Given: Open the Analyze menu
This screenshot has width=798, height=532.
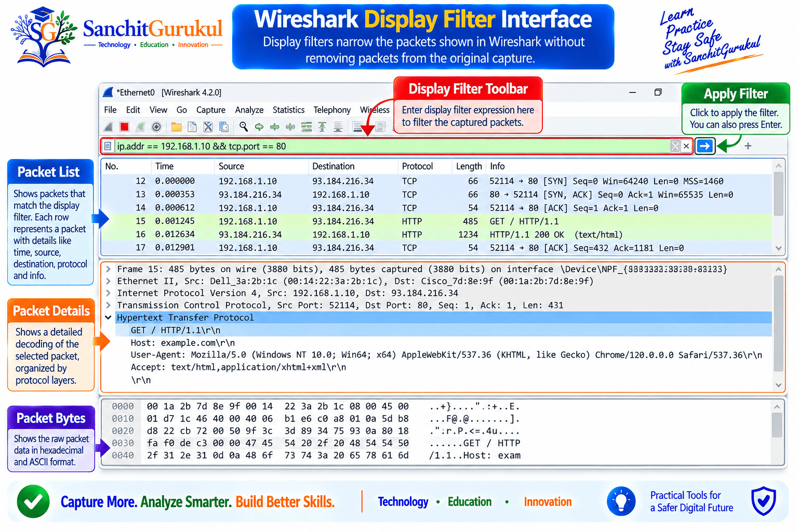Looking at the screenshot, I should pos(249,110).
